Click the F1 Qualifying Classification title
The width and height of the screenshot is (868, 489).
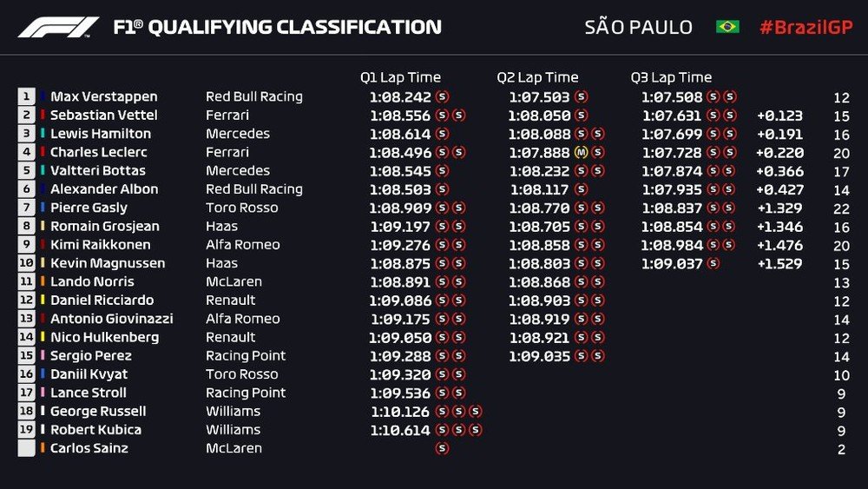coord(277,27)
